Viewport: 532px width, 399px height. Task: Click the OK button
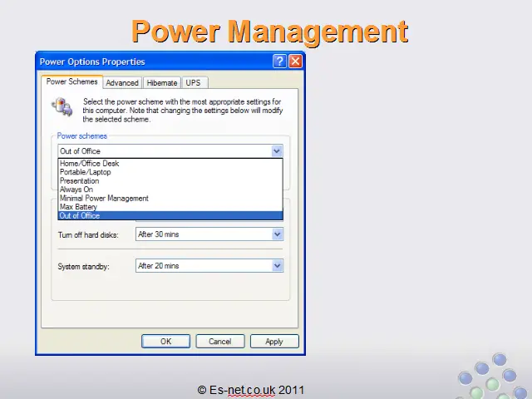point(166,342)
